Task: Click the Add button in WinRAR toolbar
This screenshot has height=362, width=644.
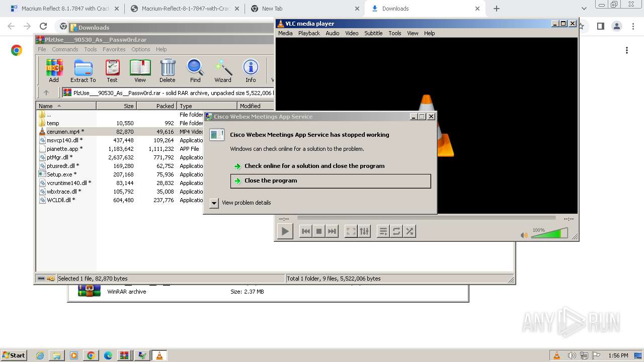Action: tap(54, 70)
